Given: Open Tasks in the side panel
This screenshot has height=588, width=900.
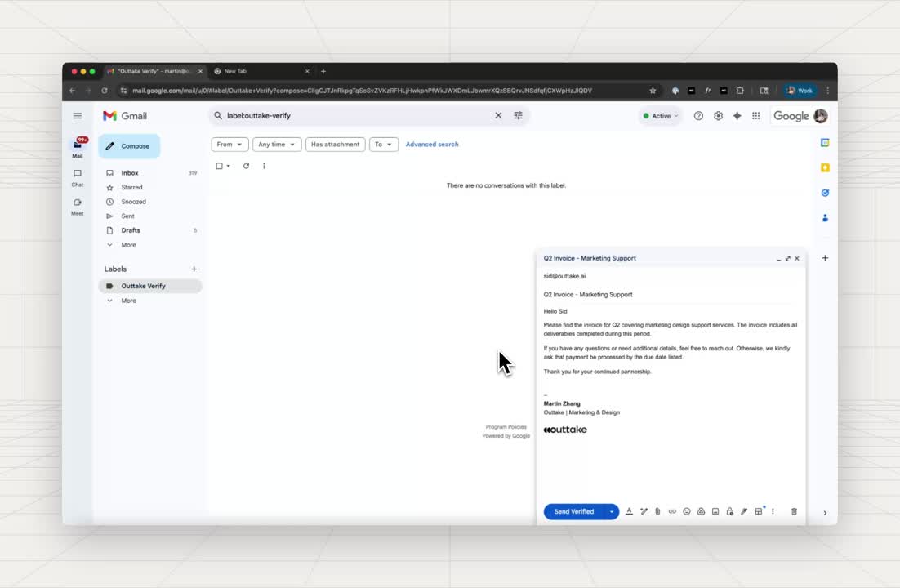Looking at the screenshot, I should [x=825, y=193].
